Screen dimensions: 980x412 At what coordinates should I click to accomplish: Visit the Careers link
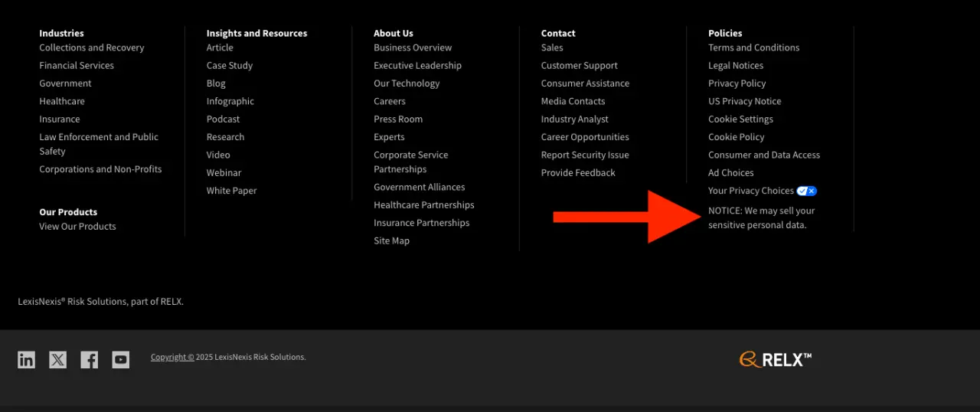390,101
